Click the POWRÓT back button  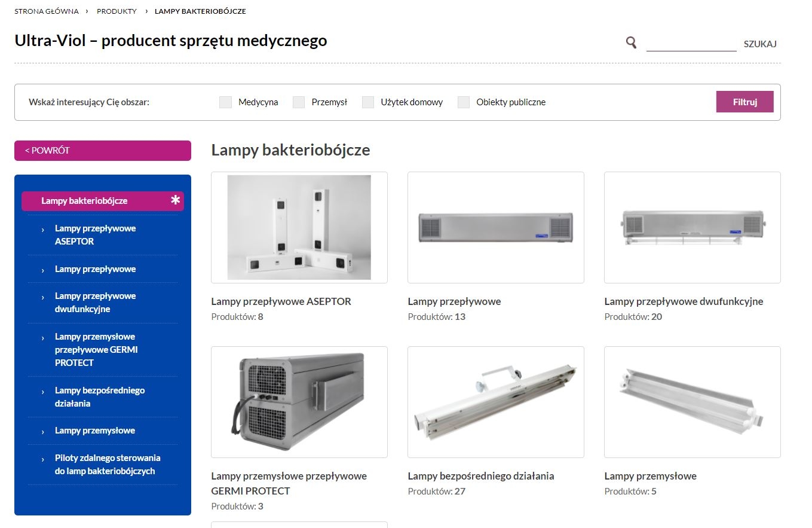[x=103, y=151]
